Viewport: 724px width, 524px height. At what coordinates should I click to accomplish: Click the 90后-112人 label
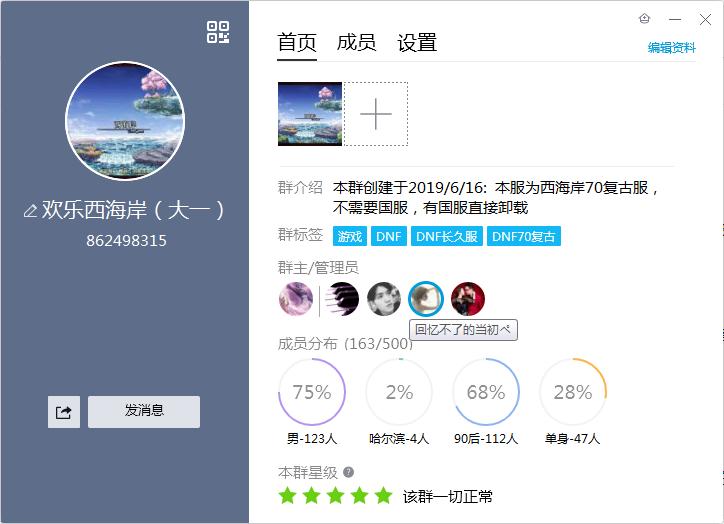coord(486,438)
